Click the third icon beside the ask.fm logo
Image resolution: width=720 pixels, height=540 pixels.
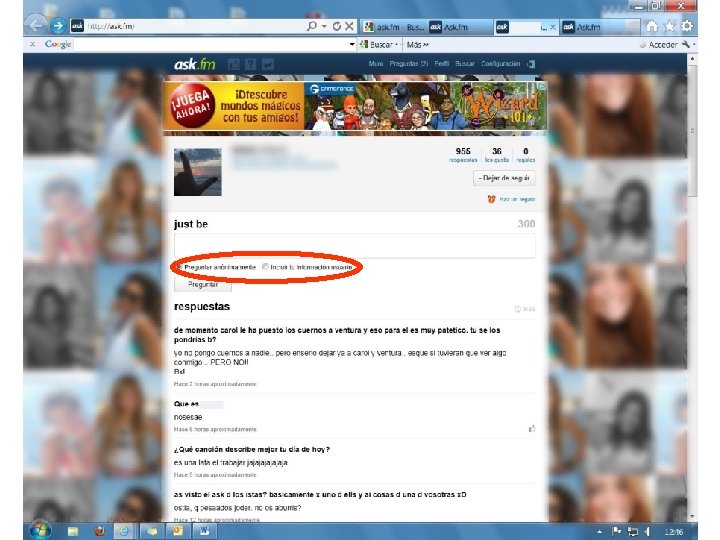268,64
